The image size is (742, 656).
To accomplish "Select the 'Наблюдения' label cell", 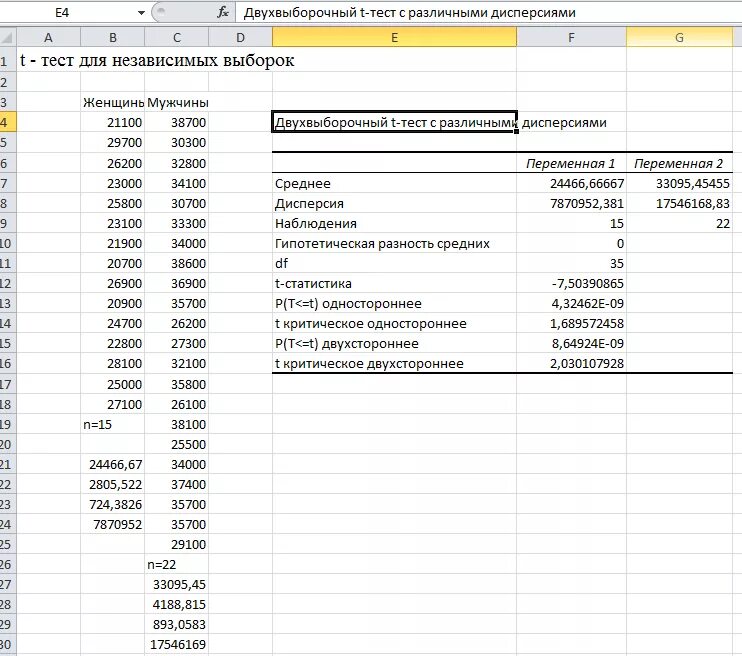I will coord(394,223).
